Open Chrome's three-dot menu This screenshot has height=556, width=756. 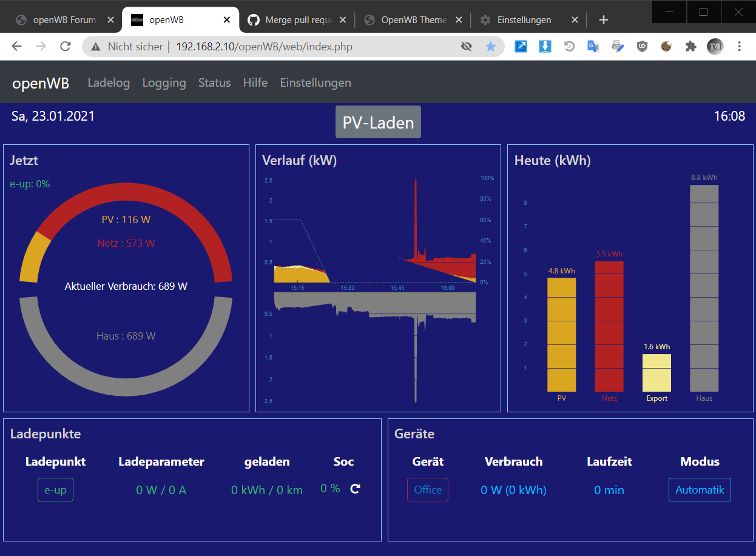(739, 47)
